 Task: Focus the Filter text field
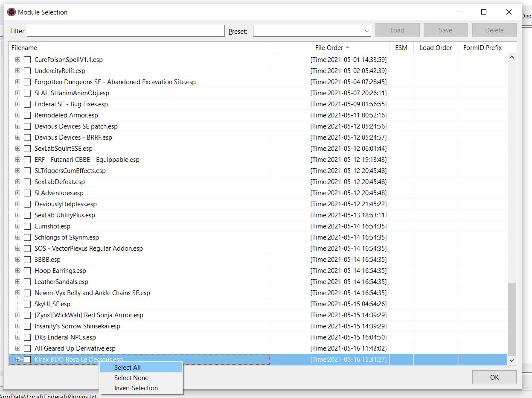(x=126, y=31)
